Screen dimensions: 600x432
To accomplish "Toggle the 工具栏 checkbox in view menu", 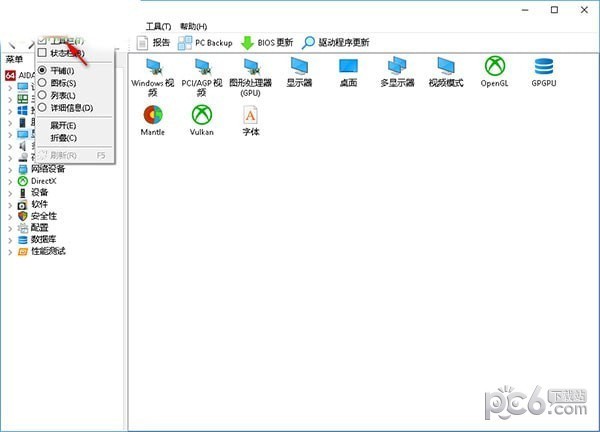I will click(42, 40).
